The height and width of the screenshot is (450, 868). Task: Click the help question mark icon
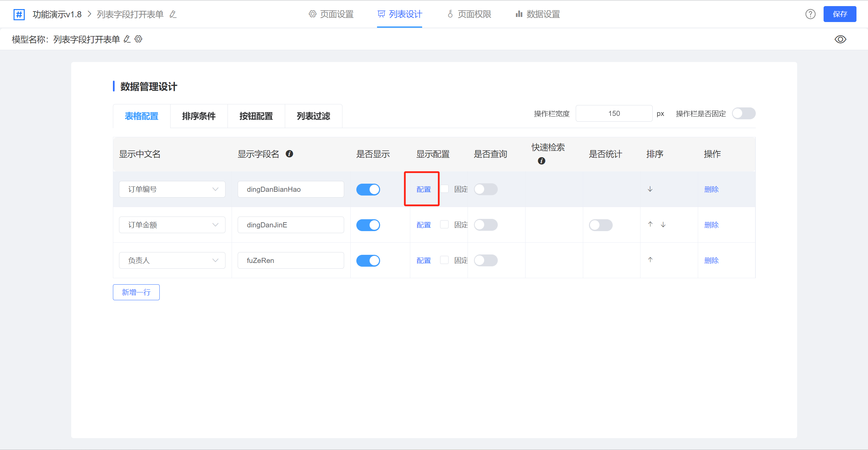[810, 14]
